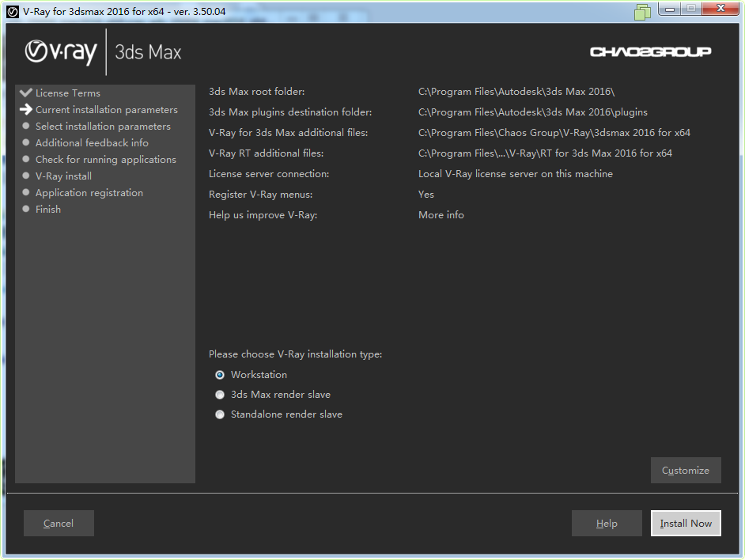The height and width of the screenshot is (560, 745).
Task: Click the arrow beside Current installation parameters
Action: pyautogui.click(x=25, y=109)
